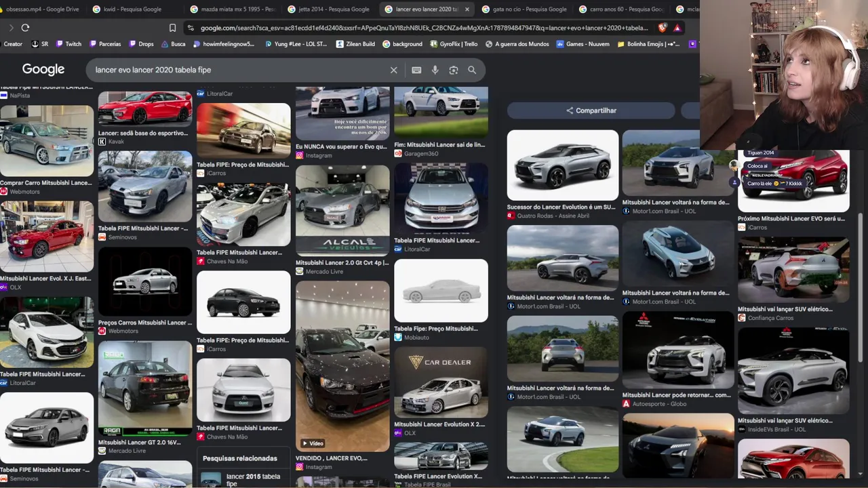
Task: Open 'Mitsubishi Lancer 2.0 Gt Cvt 4p' result
Action: (342, 263)
